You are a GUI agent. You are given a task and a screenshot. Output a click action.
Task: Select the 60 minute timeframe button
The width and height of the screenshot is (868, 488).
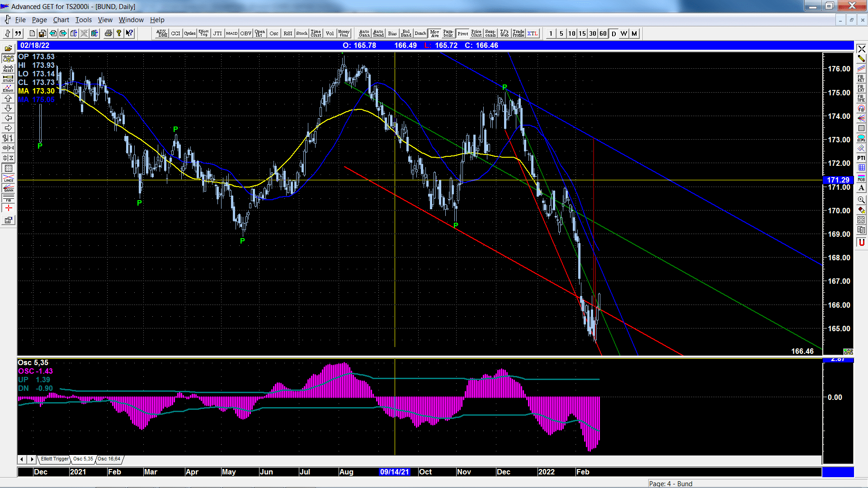[x=603, y=33]
